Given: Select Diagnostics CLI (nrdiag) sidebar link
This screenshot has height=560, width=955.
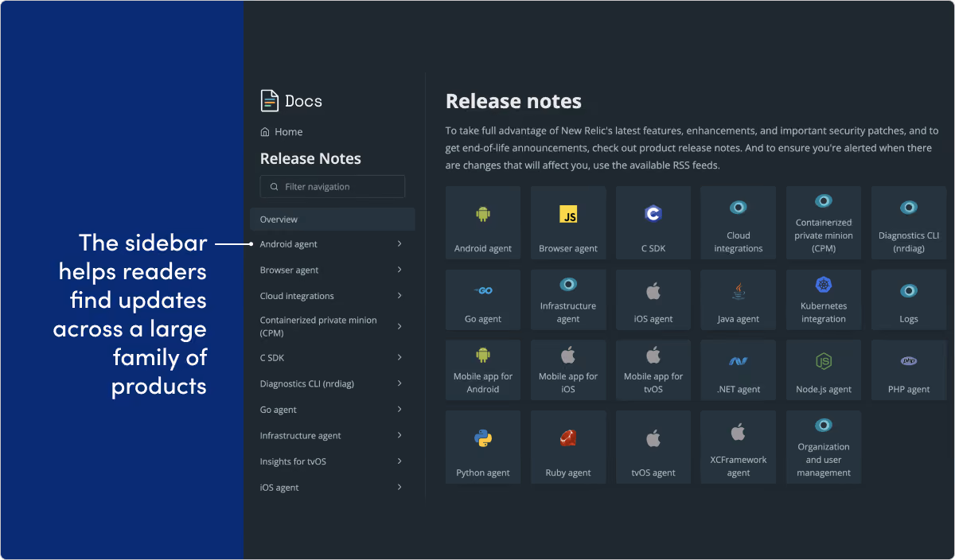Looking at the screenshot, I should point(307,384).
